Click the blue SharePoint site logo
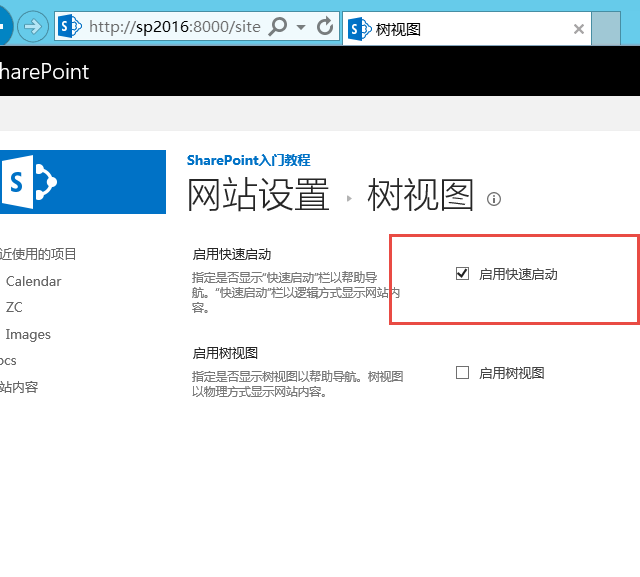The image size is (640, 577). coord(83,182)
